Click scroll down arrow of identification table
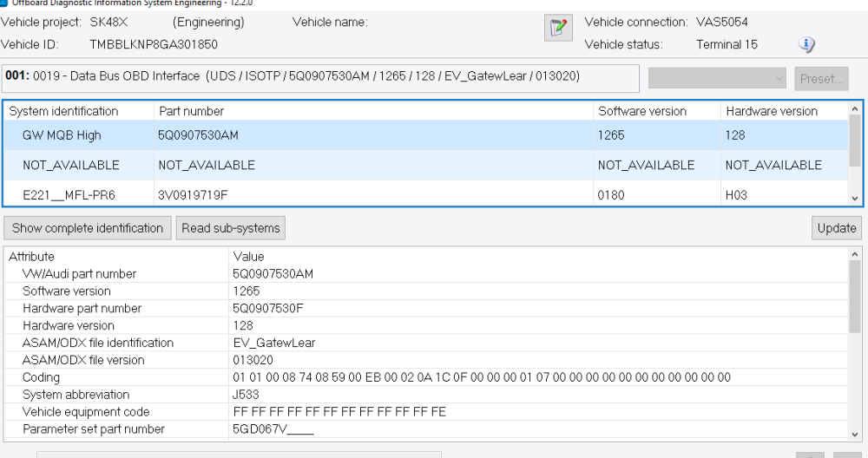 pyautogui.click(x=855, y=198)
